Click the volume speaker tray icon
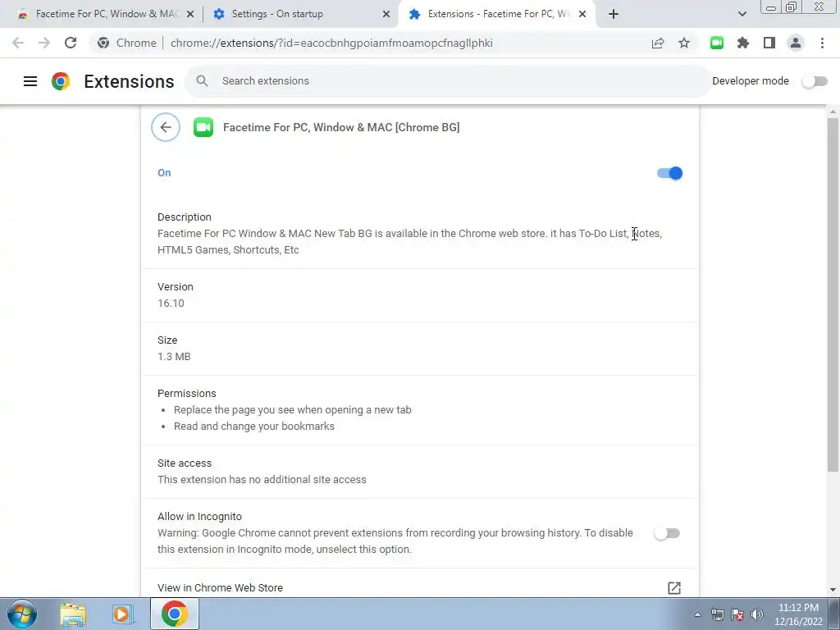This screenshot has height=630, width=840. [757, 614]
